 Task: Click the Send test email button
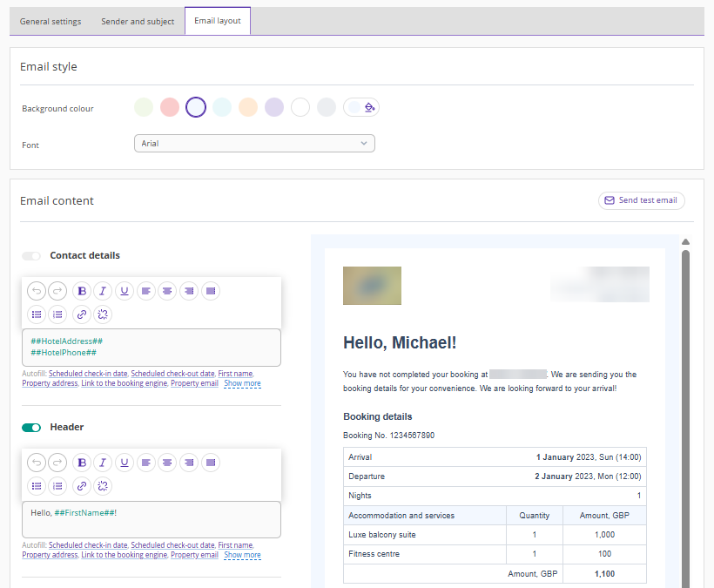point(641,200)
